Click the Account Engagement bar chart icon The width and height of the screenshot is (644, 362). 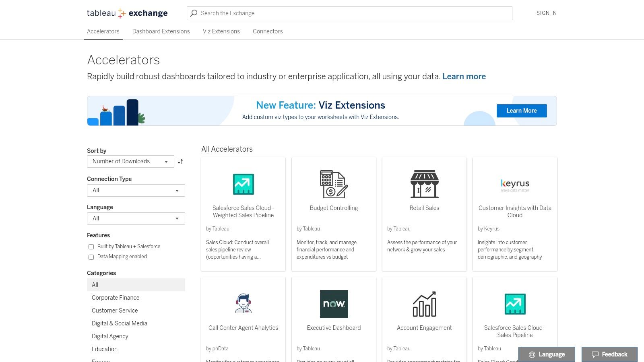(x=424, y=304)
